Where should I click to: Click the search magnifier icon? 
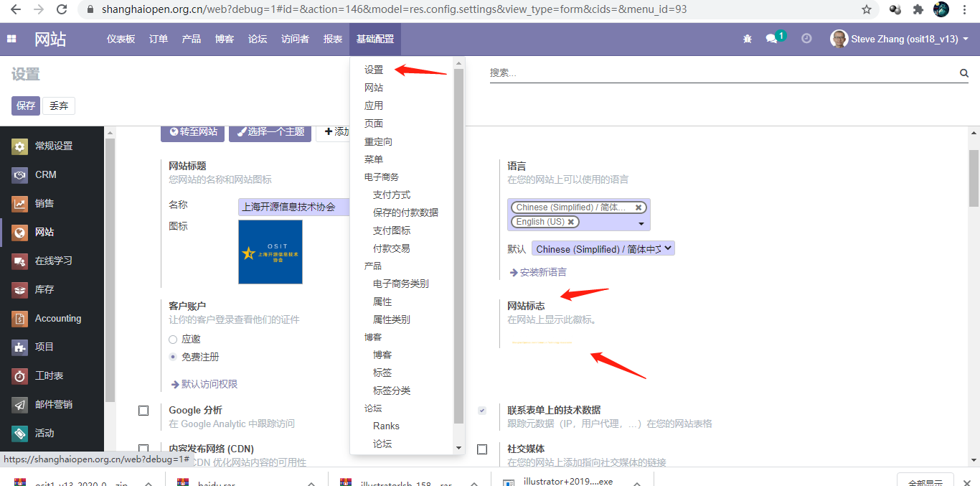pyautogui.click(x=963, y=73)
